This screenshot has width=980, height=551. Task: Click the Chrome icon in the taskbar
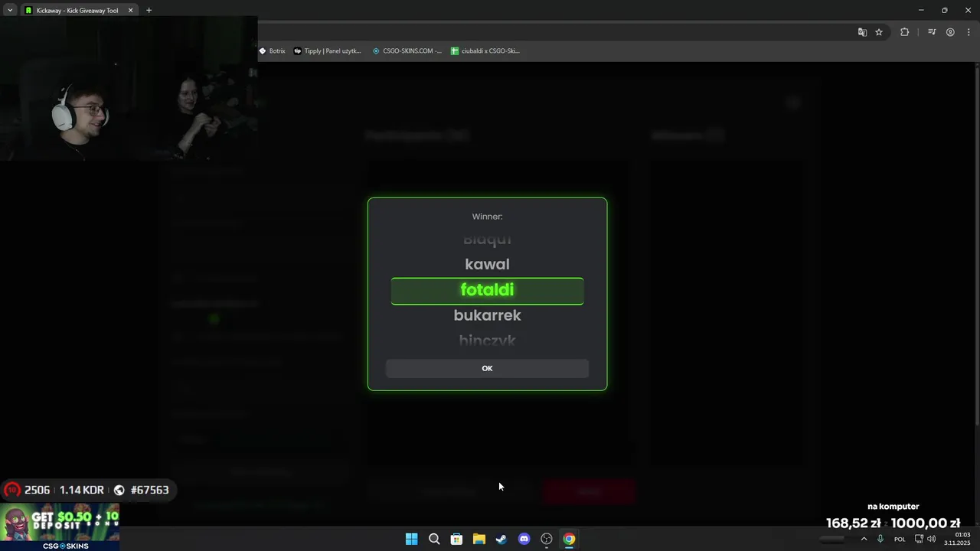[x=569, y=539]
